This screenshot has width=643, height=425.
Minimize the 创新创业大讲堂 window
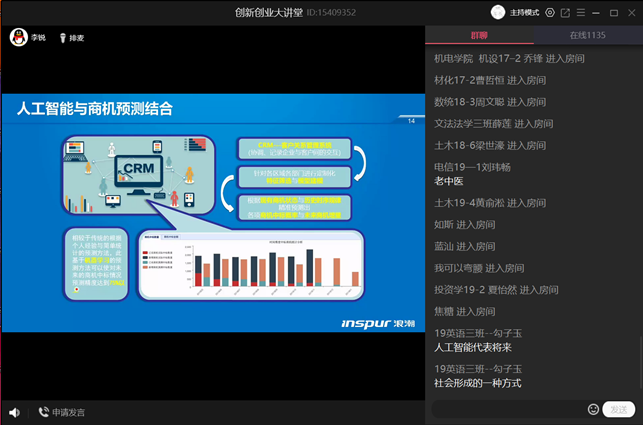click(597, 13)
